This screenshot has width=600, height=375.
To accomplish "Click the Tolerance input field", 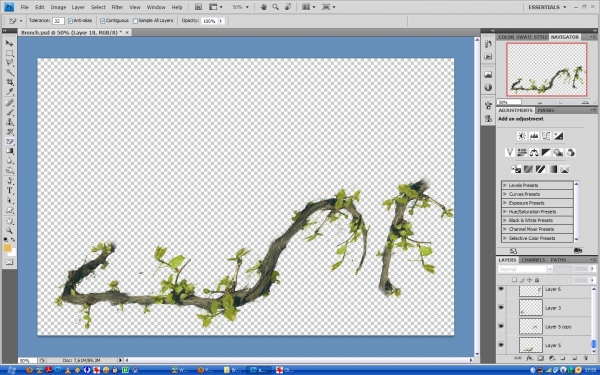I will pyautogui.click(x=58, y=21).
